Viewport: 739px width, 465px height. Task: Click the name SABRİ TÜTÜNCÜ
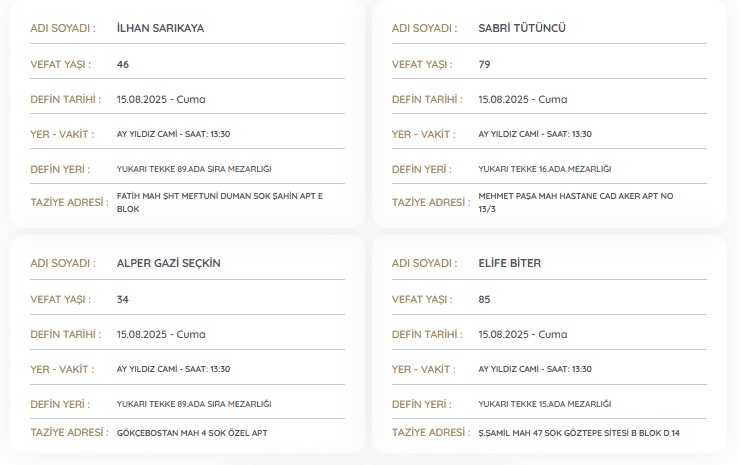(522, 28)
